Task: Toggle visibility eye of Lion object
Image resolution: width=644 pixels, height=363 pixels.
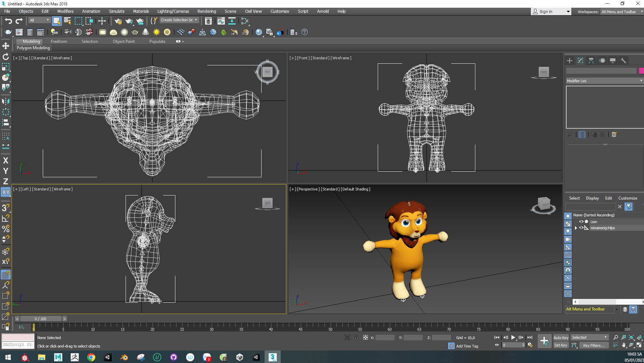Action: pos(581,221)
